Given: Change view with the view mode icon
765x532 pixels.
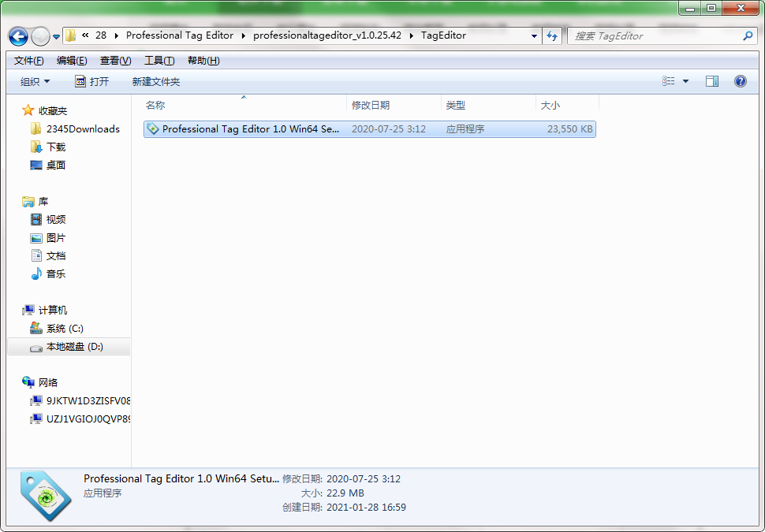Looking at the screenshot, I should point(669,81).
